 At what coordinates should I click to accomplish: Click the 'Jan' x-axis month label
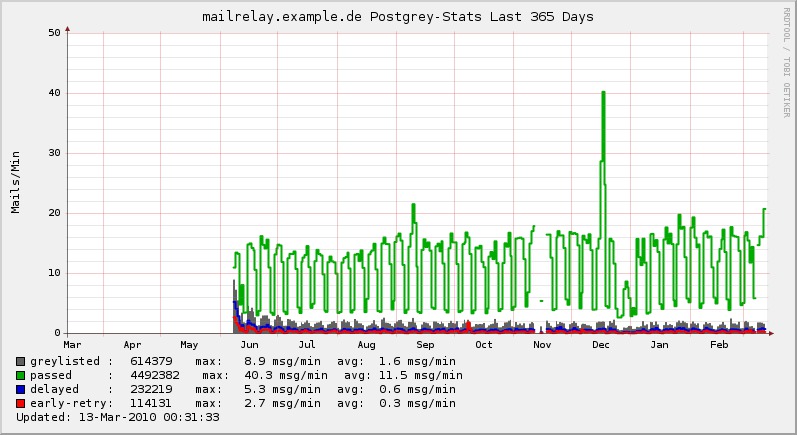659,345
